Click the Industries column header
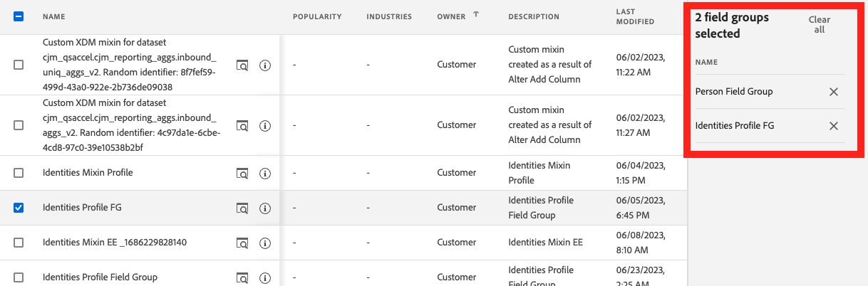868x286 pixels. pyautogui.click(x=389, y=16)
